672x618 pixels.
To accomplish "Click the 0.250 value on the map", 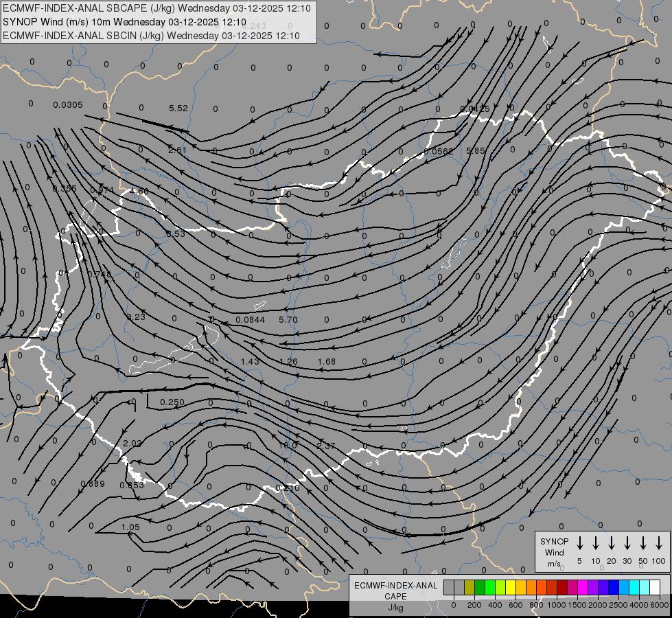I will (172, 402).
